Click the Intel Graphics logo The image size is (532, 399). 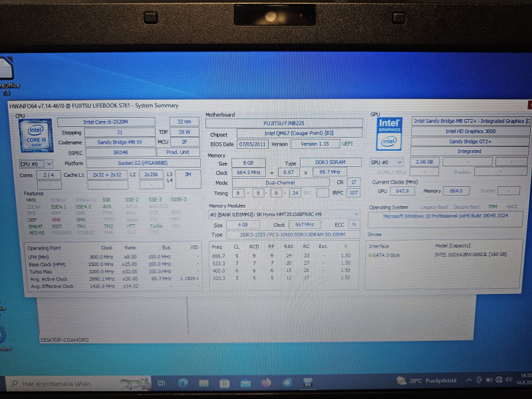click(x=389, y=134)
